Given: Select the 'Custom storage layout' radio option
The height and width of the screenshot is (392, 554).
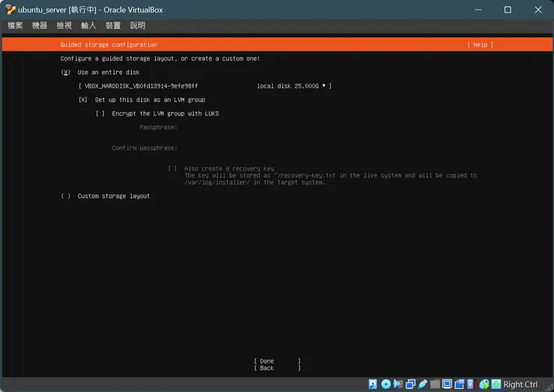Looking at the screenshot, I should (66, 196).
